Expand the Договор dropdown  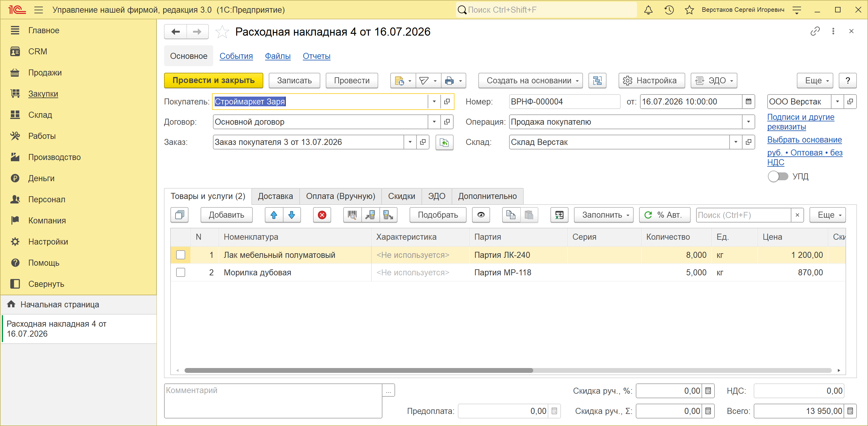click(434, 122)
